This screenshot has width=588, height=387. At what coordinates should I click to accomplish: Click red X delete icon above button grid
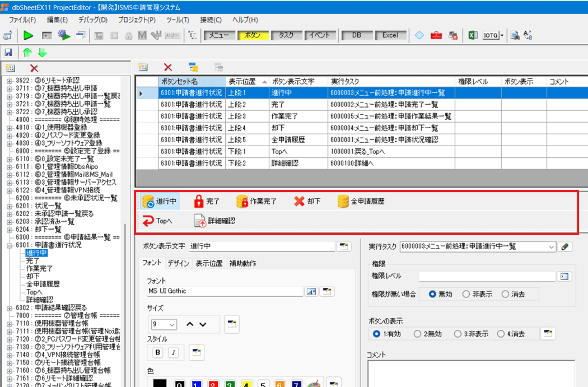point(167,67)
